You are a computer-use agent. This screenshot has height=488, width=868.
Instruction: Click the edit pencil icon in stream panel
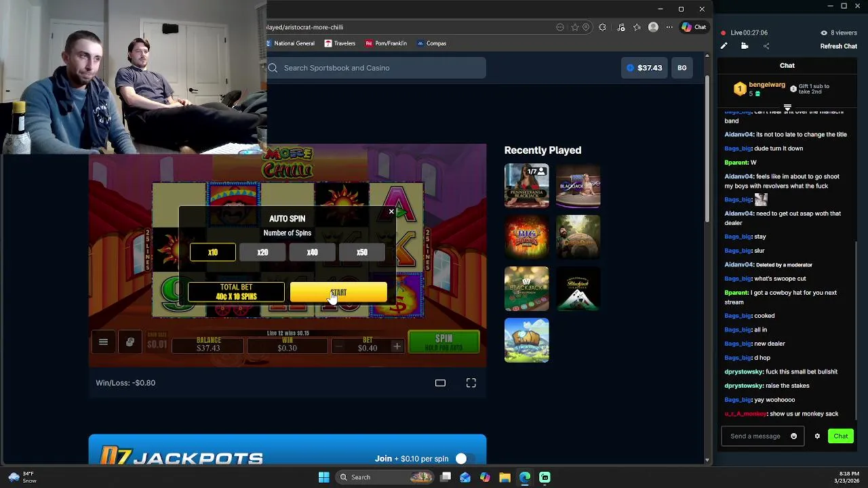(724, 46)
